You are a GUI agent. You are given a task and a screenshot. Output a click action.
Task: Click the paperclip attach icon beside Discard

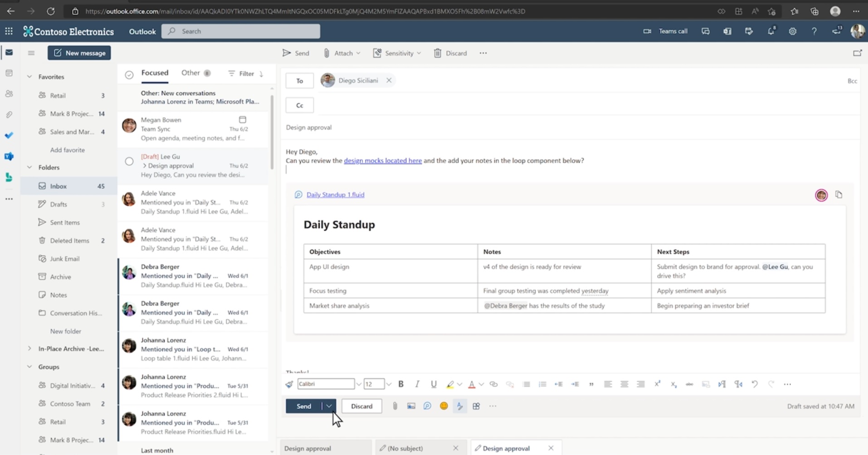tap(395, 406)
